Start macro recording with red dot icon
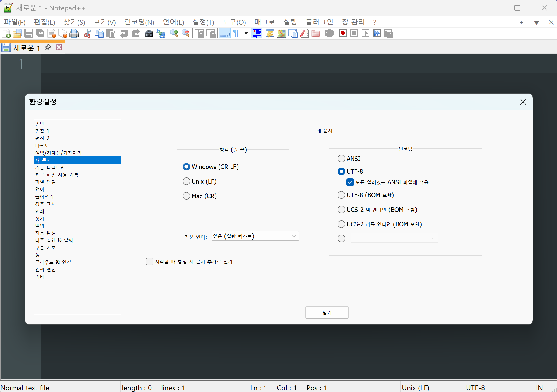The width and height of the screenshot is (557, 392). 343,34
